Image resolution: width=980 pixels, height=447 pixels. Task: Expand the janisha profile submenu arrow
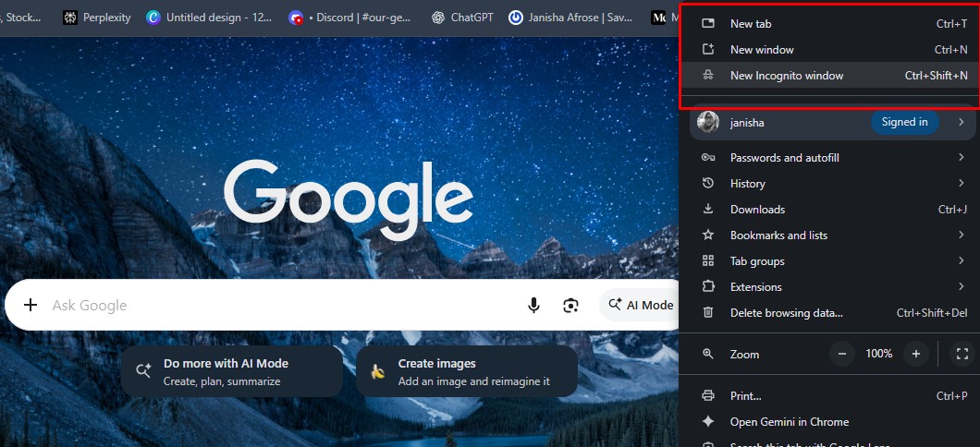pos(961,122)
